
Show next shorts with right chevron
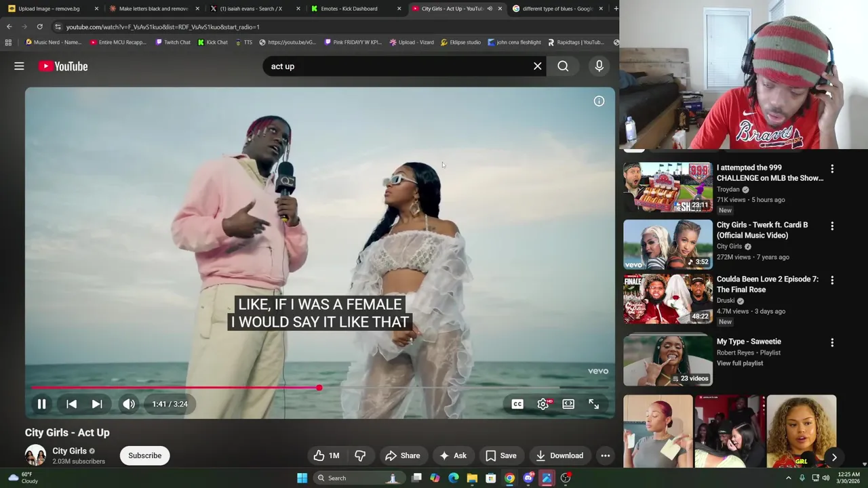(834, 457)
